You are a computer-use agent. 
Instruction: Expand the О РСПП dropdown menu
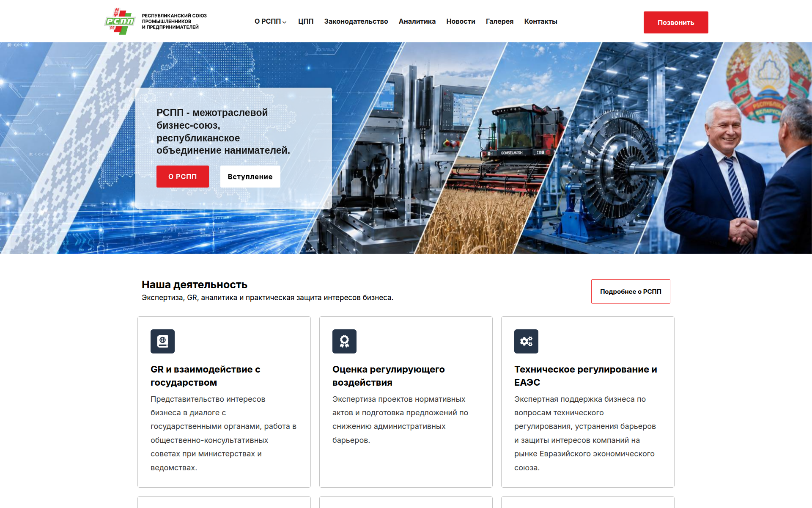270,21
